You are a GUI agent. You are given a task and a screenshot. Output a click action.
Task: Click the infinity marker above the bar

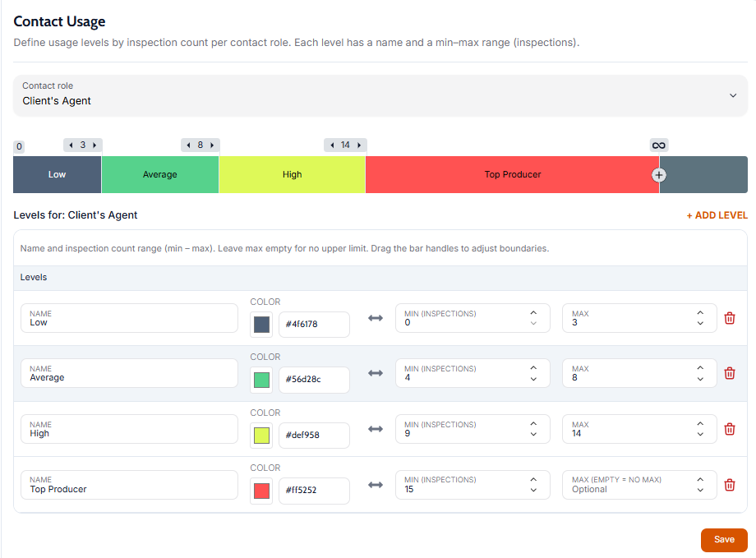(x=658, y=145)
